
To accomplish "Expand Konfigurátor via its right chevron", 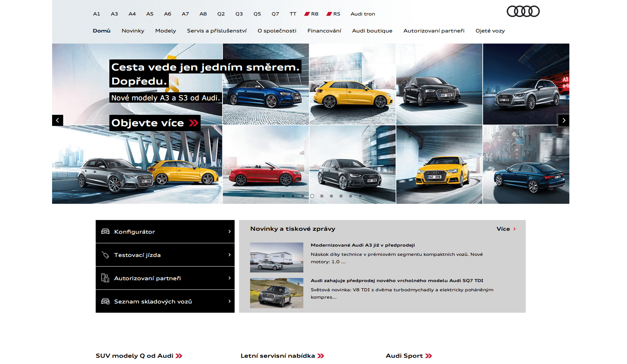I will [x=229, y=231].
